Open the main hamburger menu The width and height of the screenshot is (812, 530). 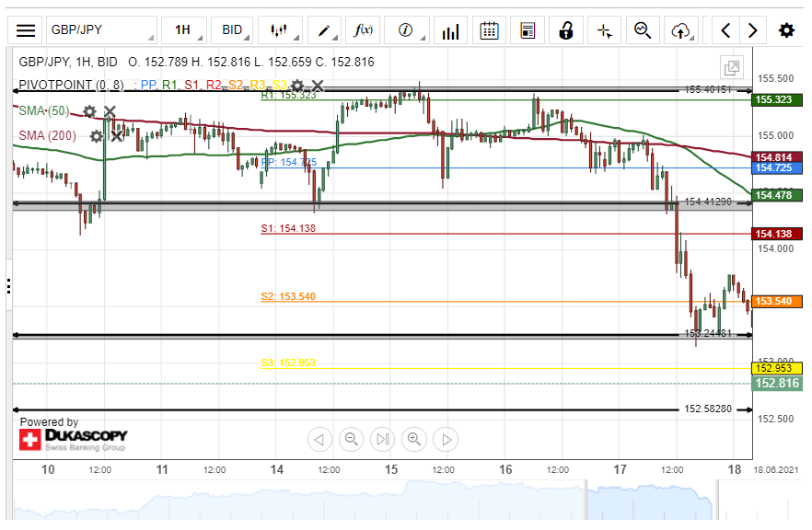click(27, 30)
